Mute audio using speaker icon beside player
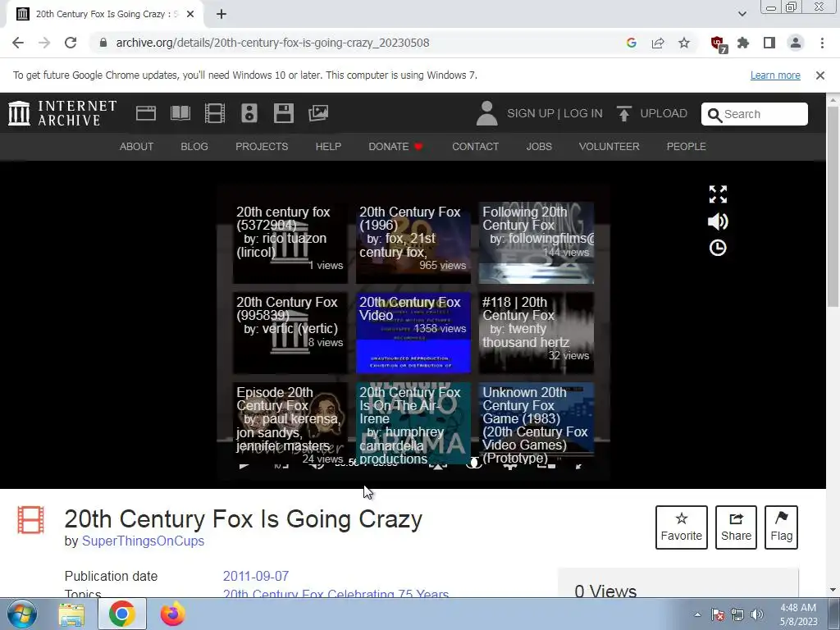 (x=718, y=221)
